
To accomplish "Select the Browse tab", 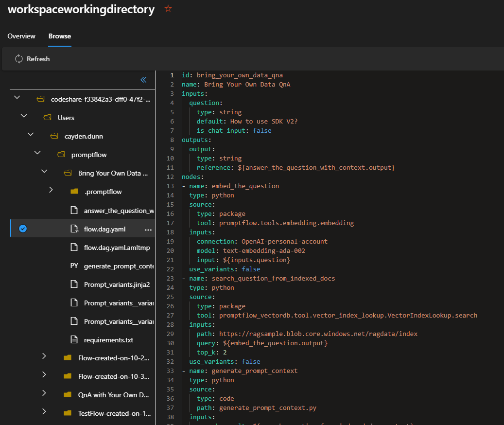I will point(60,36).
